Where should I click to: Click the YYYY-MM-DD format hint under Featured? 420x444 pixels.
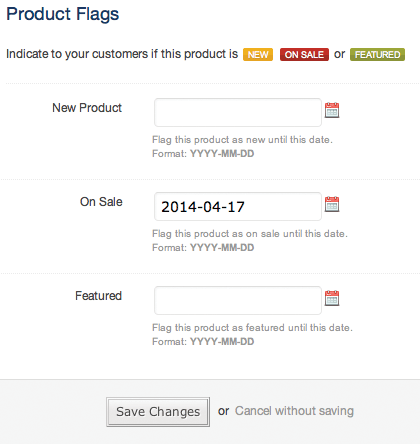click(x=222, y=342)
